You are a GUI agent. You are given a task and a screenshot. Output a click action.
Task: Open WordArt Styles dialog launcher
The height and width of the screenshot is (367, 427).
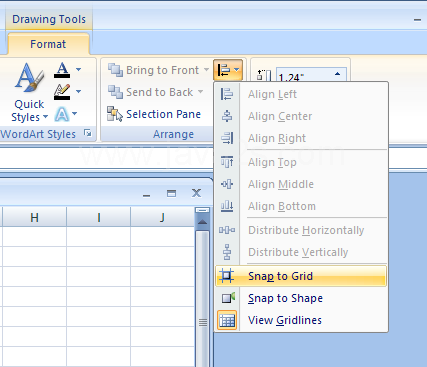pyautogui.click(x=88, y=133)
